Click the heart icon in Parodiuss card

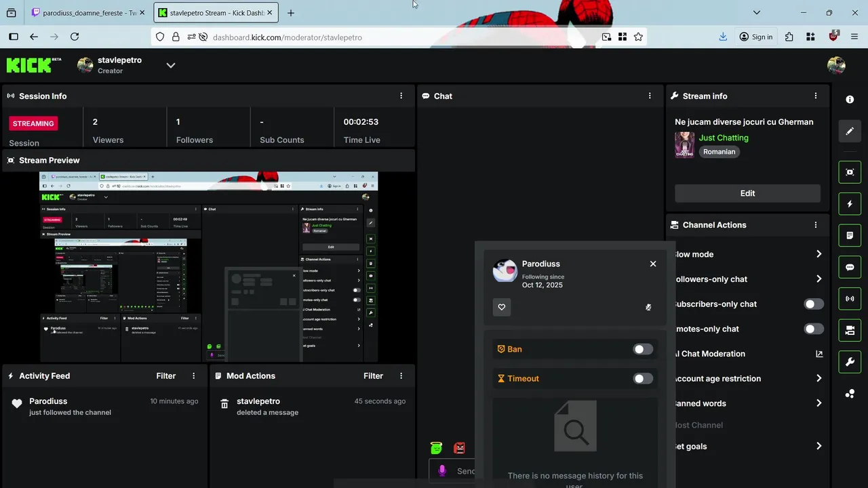tap(502, 307)
